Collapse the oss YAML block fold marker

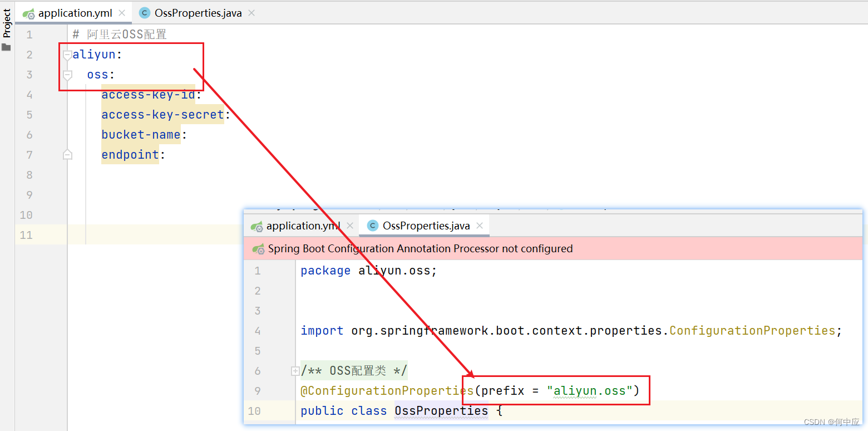(x=67, y=75)
